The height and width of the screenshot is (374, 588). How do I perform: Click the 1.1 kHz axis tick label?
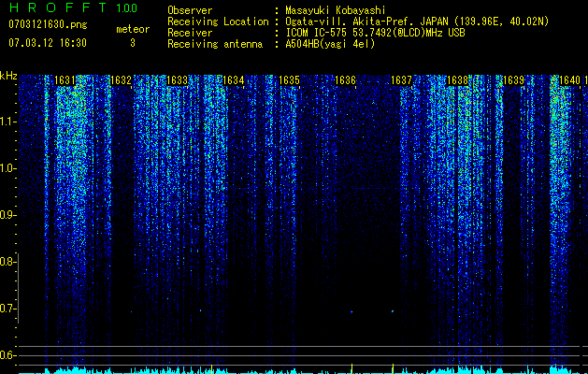point(7,122)
